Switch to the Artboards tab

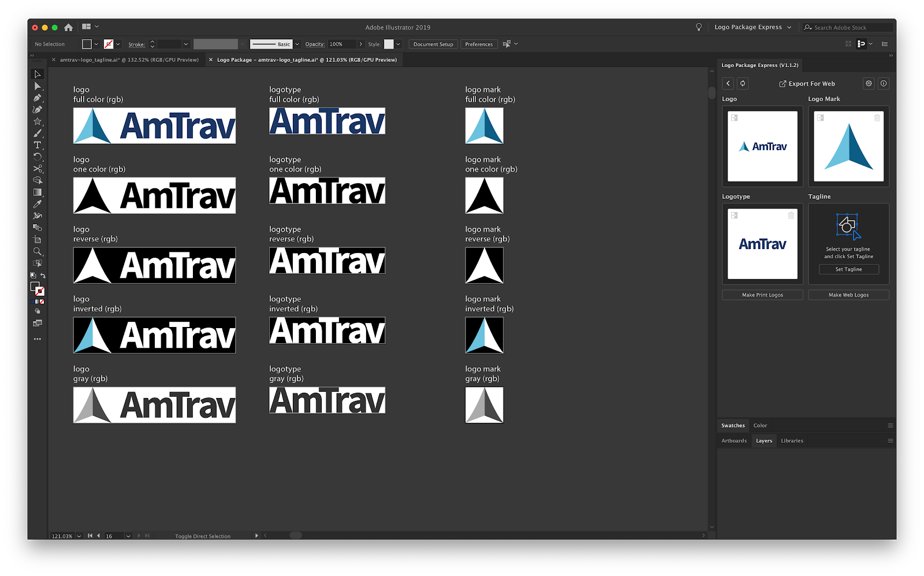pyautogui.click(x=733, y=441)
